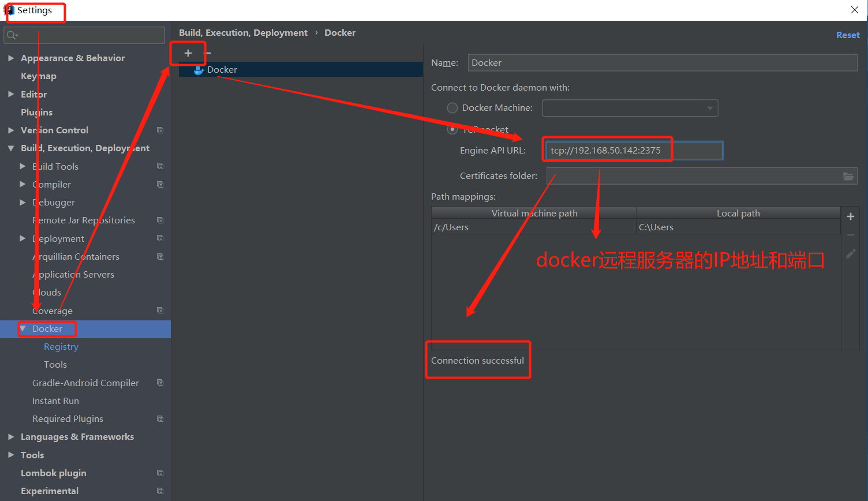Select the Docker Machine radio button

coord(452,107)
